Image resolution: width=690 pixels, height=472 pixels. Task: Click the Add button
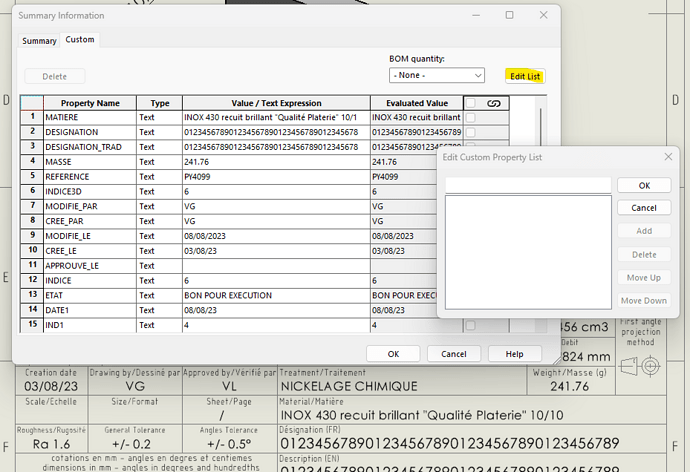coord(644,231)
